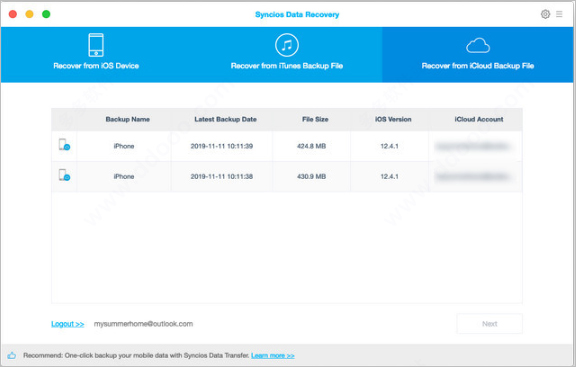Click the Latest Backup Date column header
Image resolution: width=576 pixels, height=367 pixels.
[x=225, y=119]
